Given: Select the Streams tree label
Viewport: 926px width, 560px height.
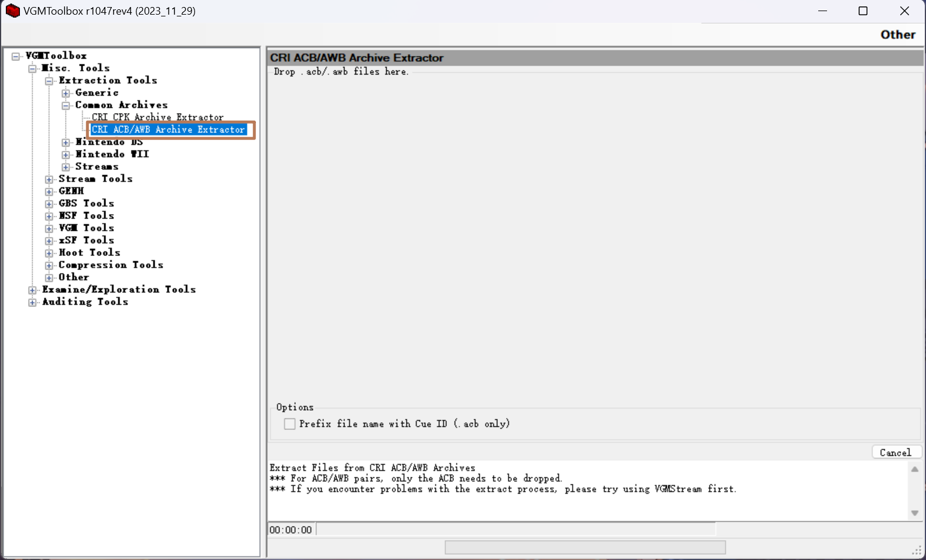Looking at the screenshot, I should [x=97, y=166].
